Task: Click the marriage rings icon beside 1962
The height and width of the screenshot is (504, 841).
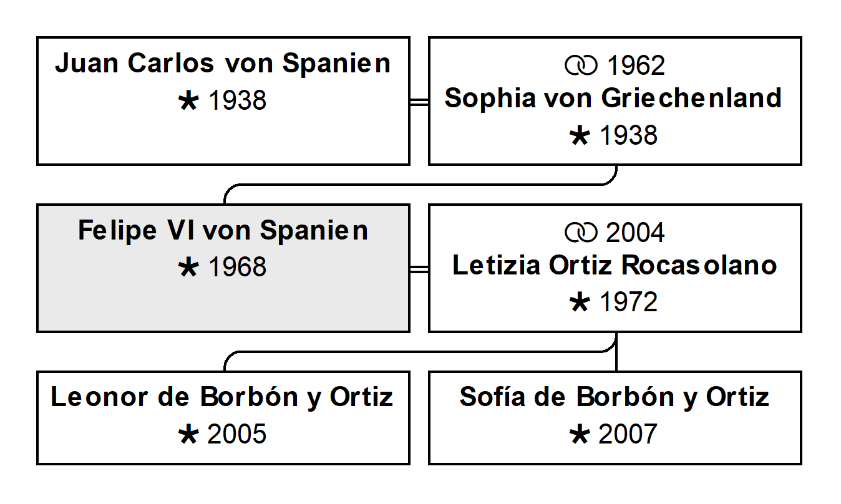Action: pyautogui.click(x=581, y=65)
